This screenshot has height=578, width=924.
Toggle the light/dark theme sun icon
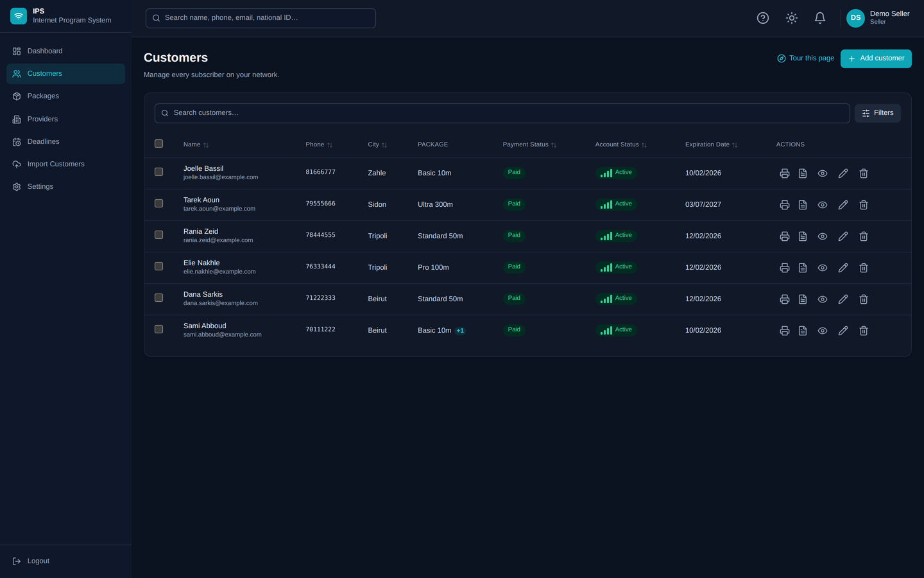click(792, 18)
